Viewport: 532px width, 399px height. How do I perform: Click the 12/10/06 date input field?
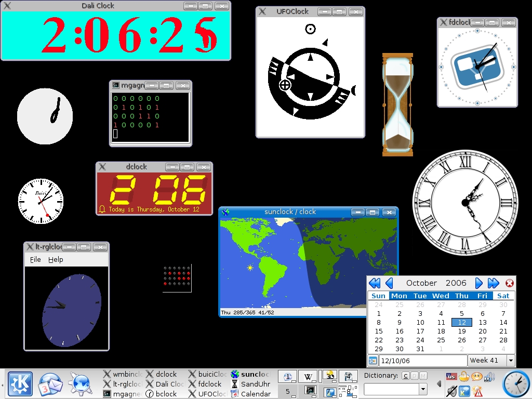(423, 361)
